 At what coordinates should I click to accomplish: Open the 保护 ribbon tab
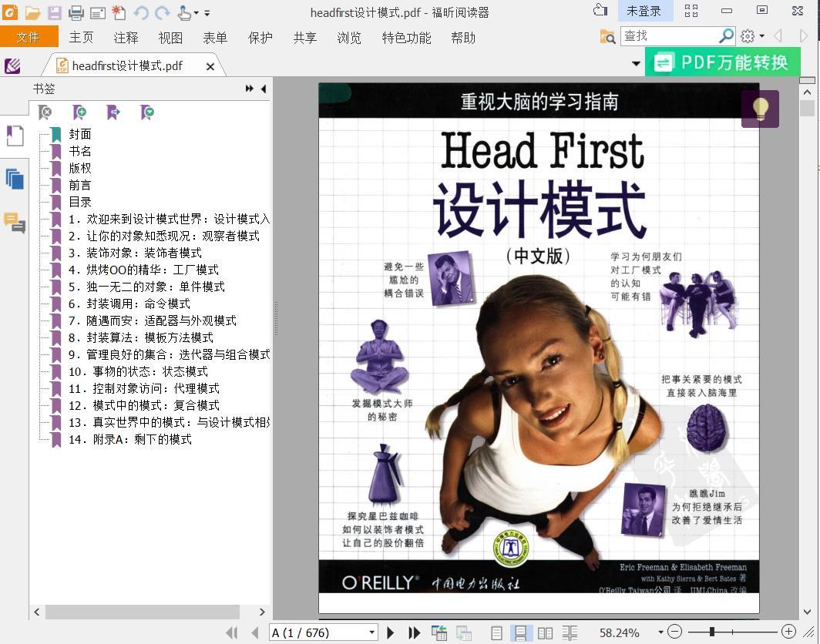point(260,37)
